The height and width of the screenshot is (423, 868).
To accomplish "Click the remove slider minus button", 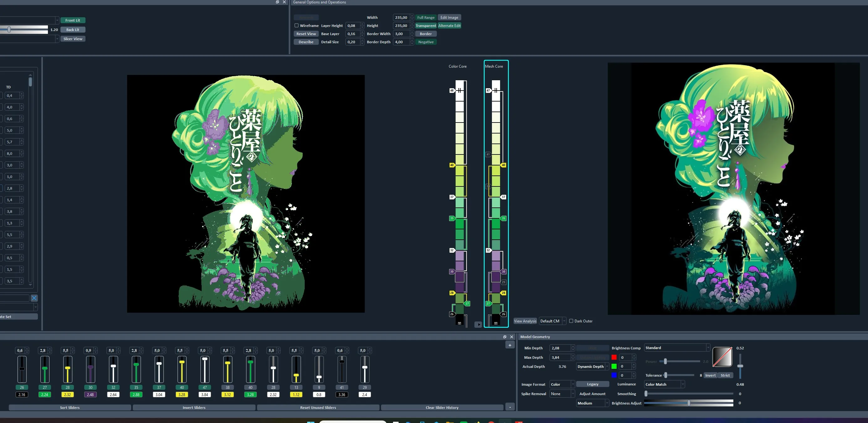I will (510, 407).
